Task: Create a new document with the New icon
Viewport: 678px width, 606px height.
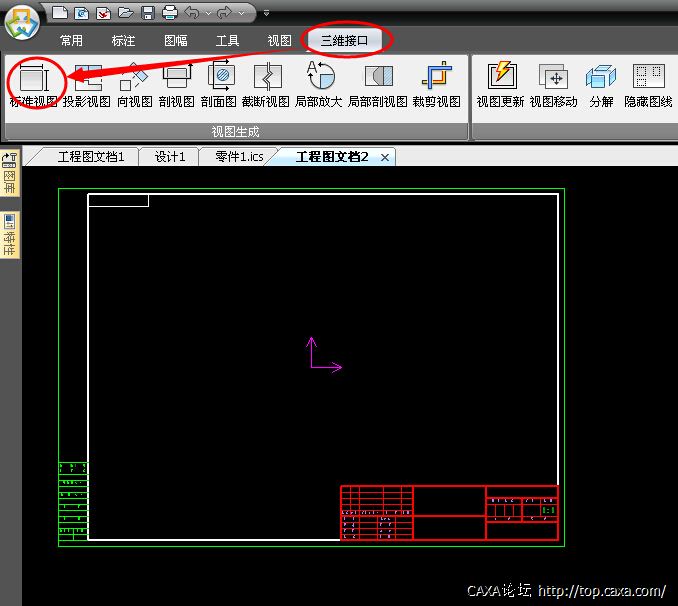Action: (x=60, y=13)
